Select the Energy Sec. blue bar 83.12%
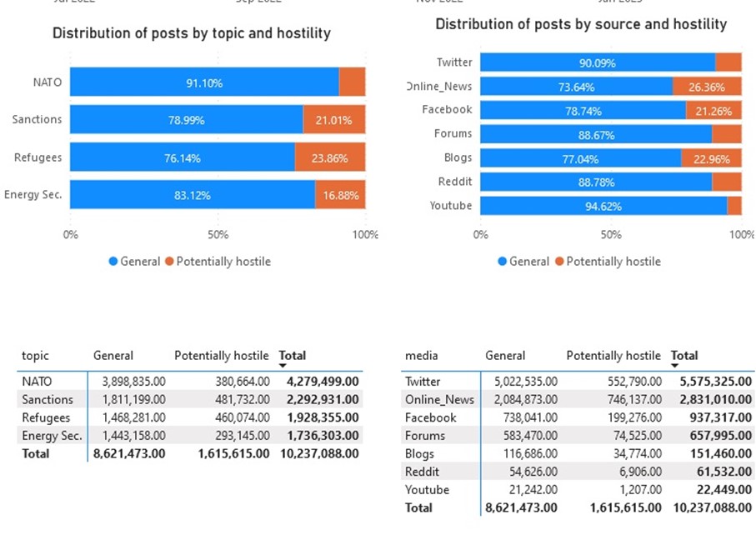The height and width of the screenshot is (535, 756). tap(193, 195)
